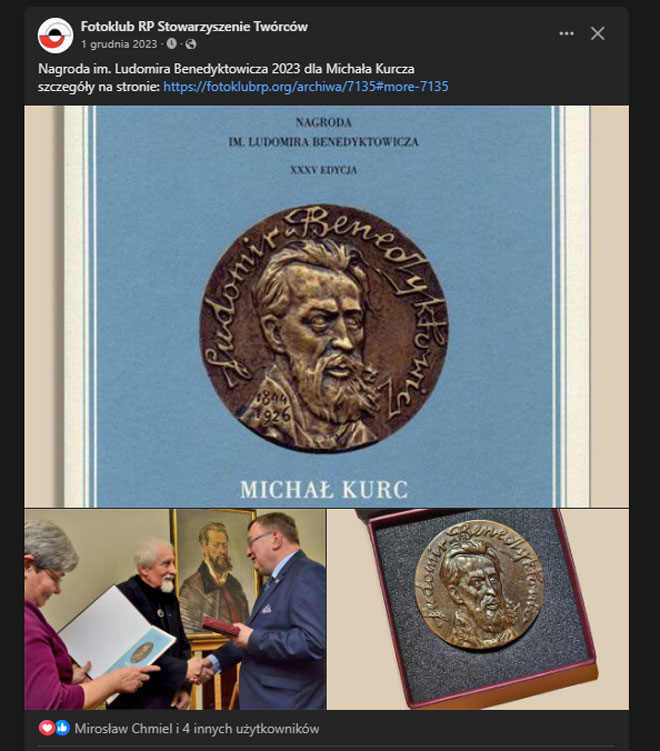Click the Fotoklub RP profile avatar

[56, 35]
